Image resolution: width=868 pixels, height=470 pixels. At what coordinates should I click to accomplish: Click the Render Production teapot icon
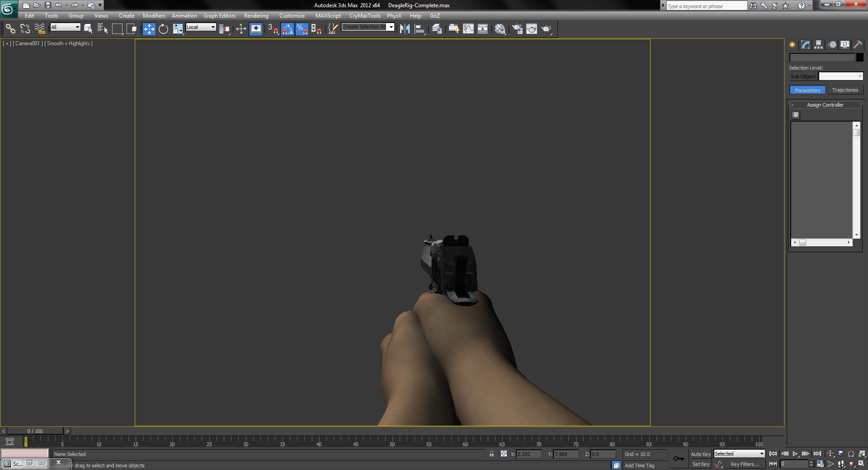[x=547, y=29]
